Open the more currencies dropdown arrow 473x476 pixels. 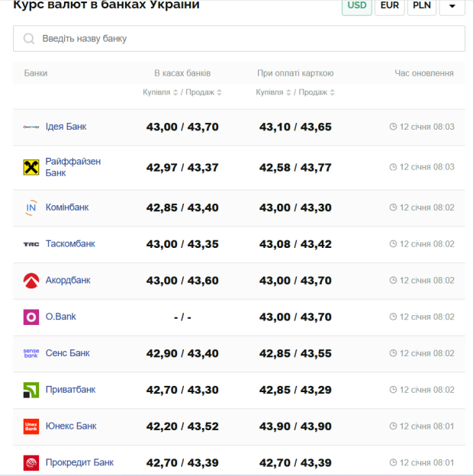point(452,7)
